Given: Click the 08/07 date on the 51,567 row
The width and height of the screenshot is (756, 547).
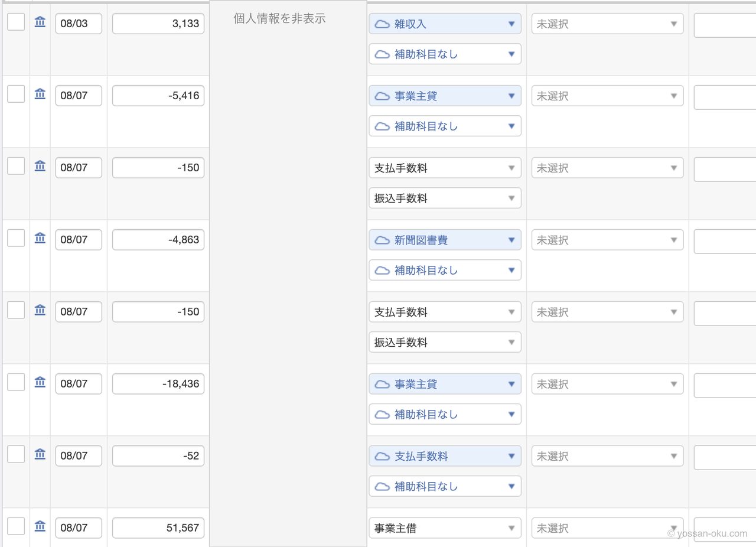Looking at the screenshot, I should coord(79,528).
